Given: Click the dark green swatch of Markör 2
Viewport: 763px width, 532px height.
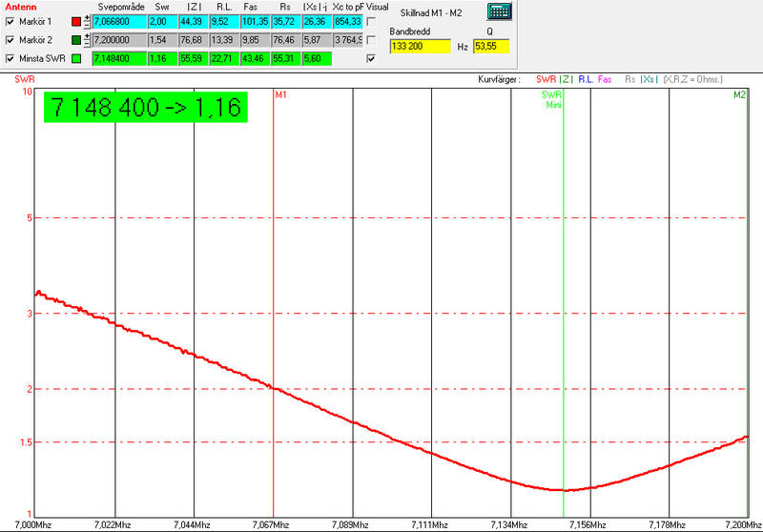Looking at the screenshot, I should click(76, 40).
